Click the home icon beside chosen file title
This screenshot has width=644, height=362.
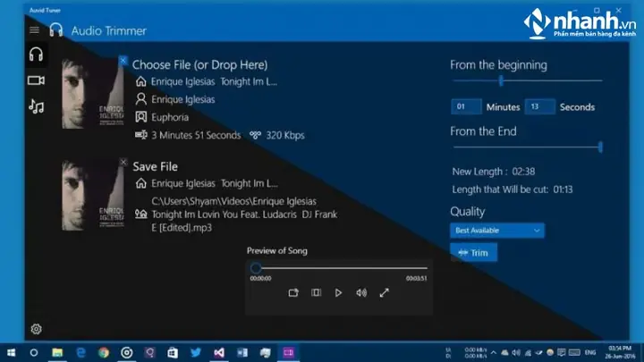[x=141, y=81]
